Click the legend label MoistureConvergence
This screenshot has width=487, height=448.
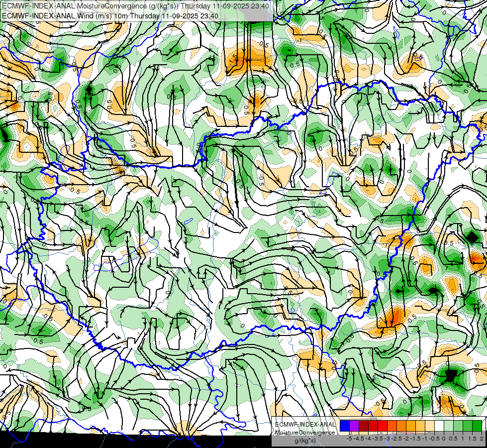305,433
